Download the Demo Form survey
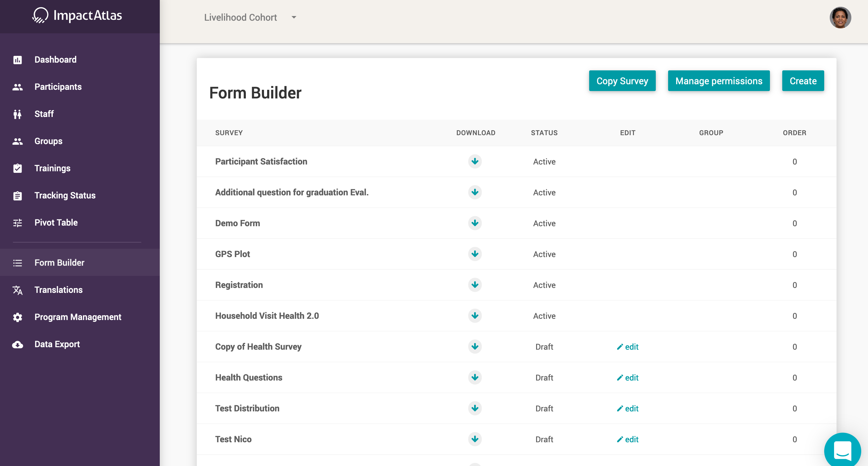The width and height of the screenshot is (868, 466). [x=475, y=223]
